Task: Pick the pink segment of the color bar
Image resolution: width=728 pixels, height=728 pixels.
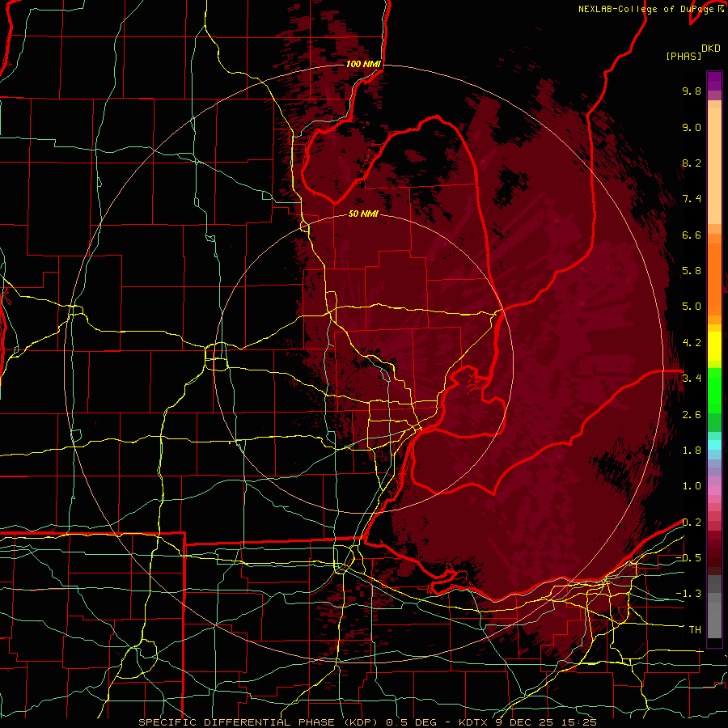Action: [x=714, y=490]
